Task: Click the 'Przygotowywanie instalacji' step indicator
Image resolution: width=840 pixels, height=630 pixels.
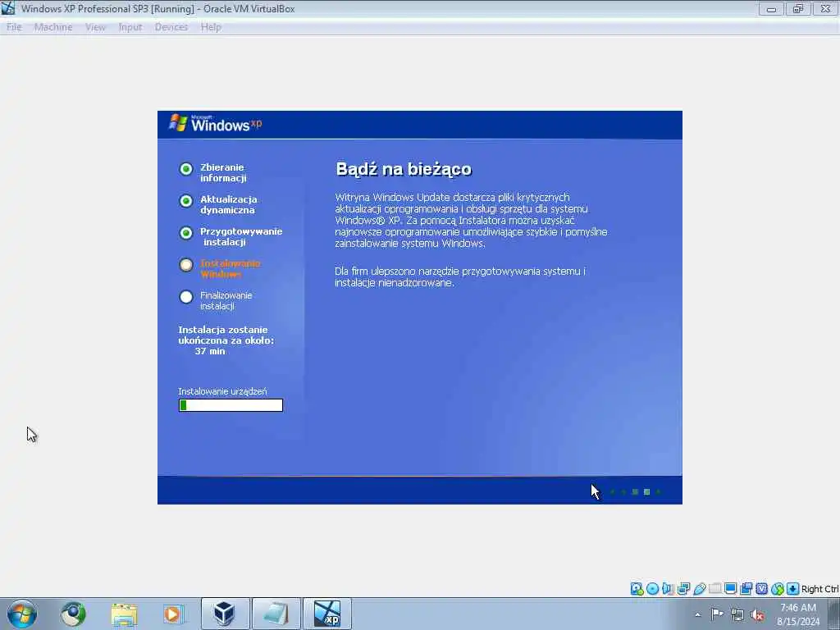Action: pos(186,233)
